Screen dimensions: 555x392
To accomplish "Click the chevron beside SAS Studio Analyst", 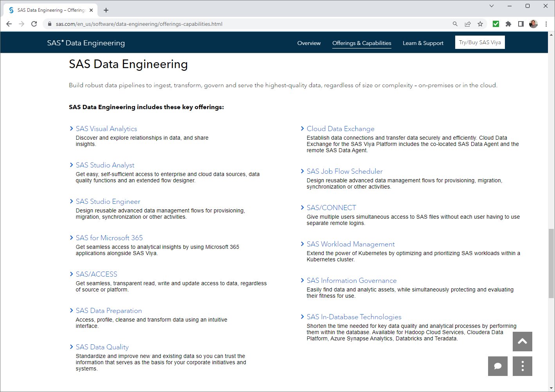I will pyautogui.click(x=71, y=165).
